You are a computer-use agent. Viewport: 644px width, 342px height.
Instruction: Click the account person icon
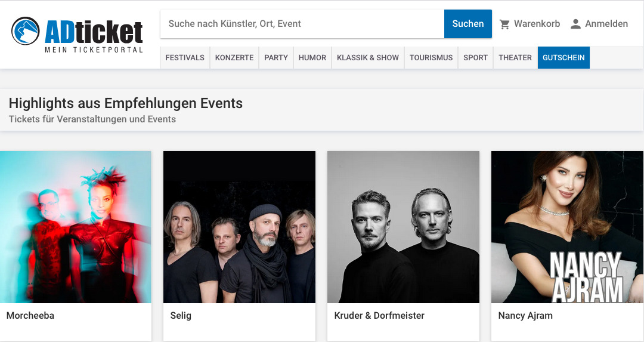click(575, 24)
